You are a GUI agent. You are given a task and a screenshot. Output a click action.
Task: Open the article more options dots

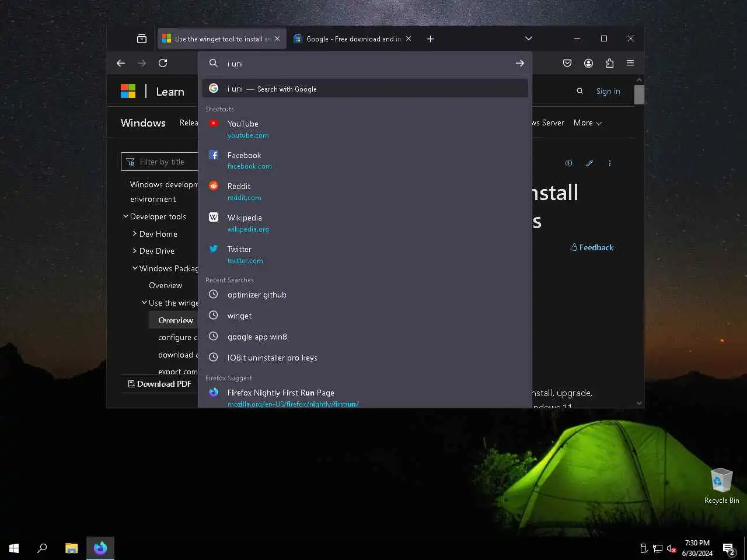[x=610, y=163]
